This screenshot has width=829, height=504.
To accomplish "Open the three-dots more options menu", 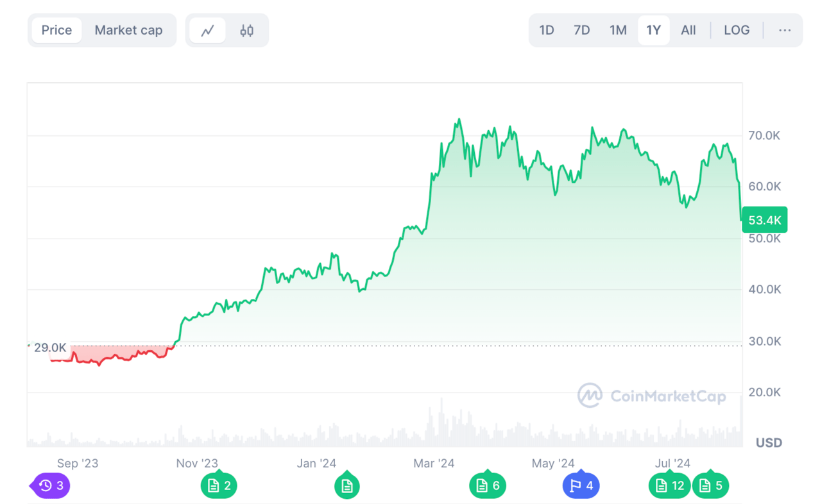I will pyautogui.click(x=784, y=30).
